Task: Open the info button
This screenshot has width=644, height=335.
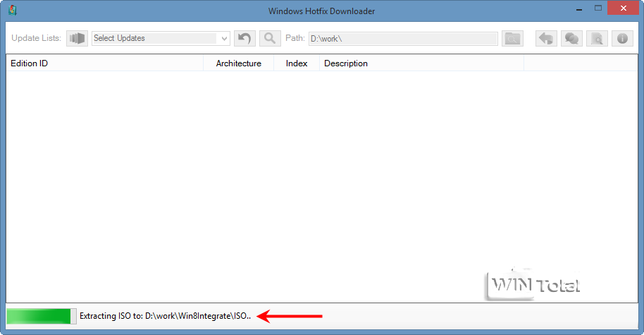Action: click(622, 39)
